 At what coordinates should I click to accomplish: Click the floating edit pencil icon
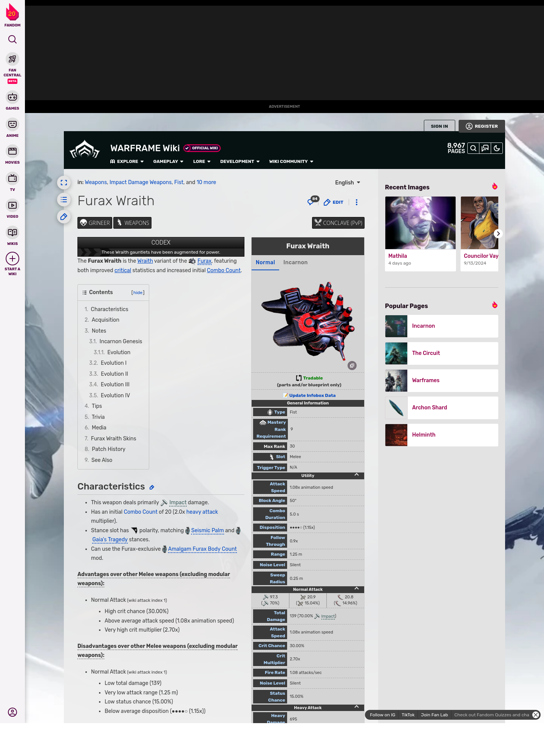(x=64, y=217)
